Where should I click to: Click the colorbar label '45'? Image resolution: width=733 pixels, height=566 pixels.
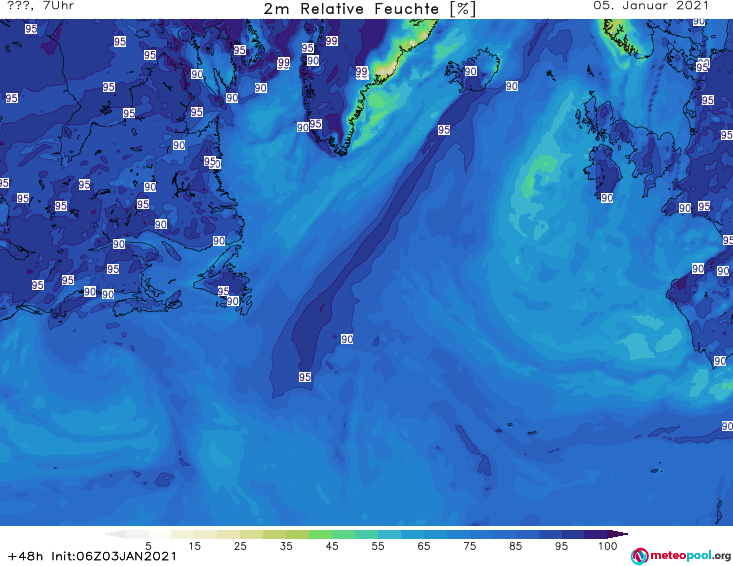pos(331,546)
